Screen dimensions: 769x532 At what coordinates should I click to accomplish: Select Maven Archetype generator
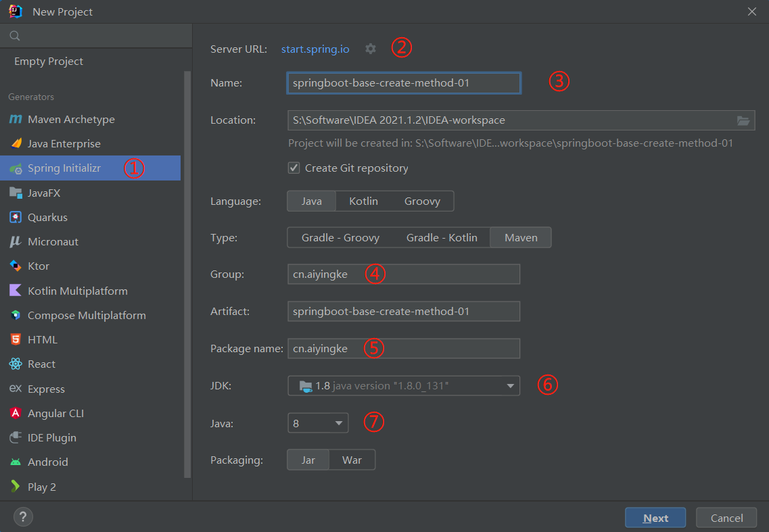pos(71,120)
